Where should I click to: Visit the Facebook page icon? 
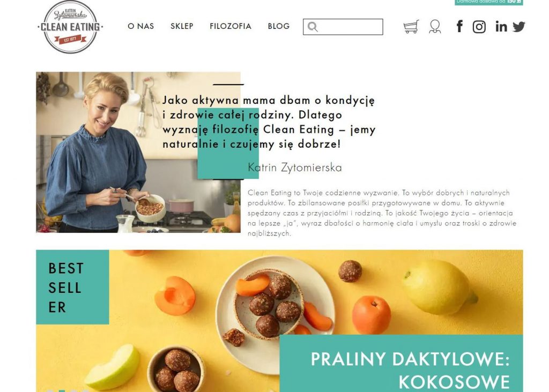tap(459, 26)
